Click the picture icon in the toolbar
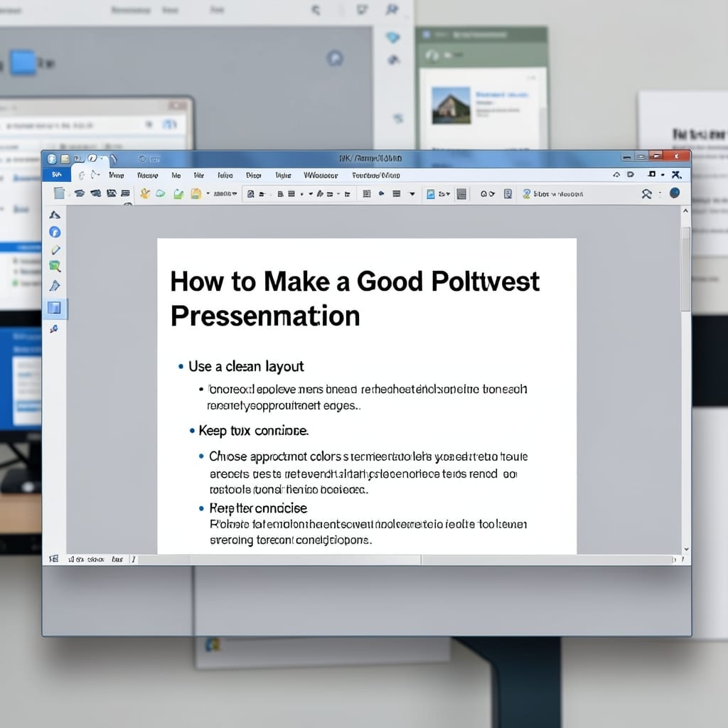728x728 pixels. click(430, 194)
